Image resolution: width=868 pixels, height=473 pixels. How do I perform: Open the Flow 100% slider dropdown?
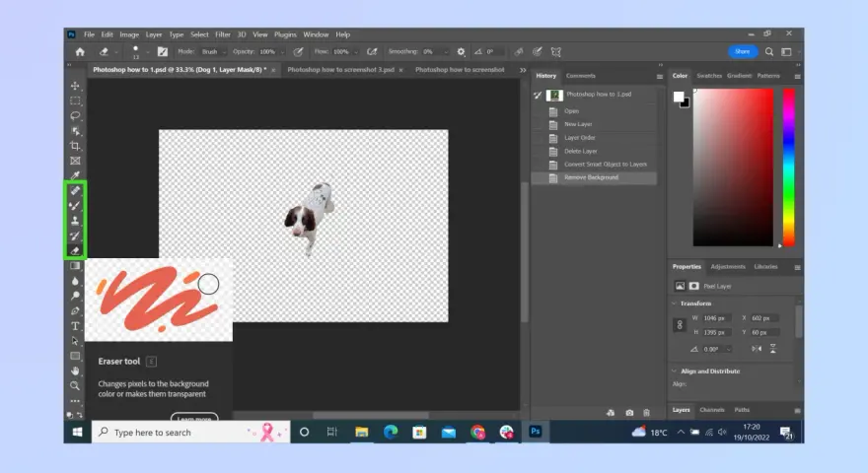tap(355, 52)
